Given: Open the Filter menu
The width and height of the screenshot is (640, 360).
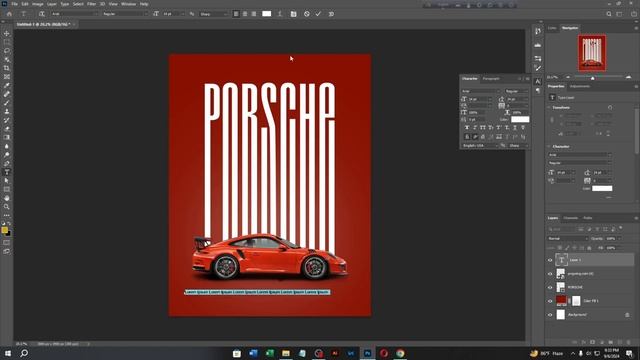Looking at the screenshot, I should point(91,4).
